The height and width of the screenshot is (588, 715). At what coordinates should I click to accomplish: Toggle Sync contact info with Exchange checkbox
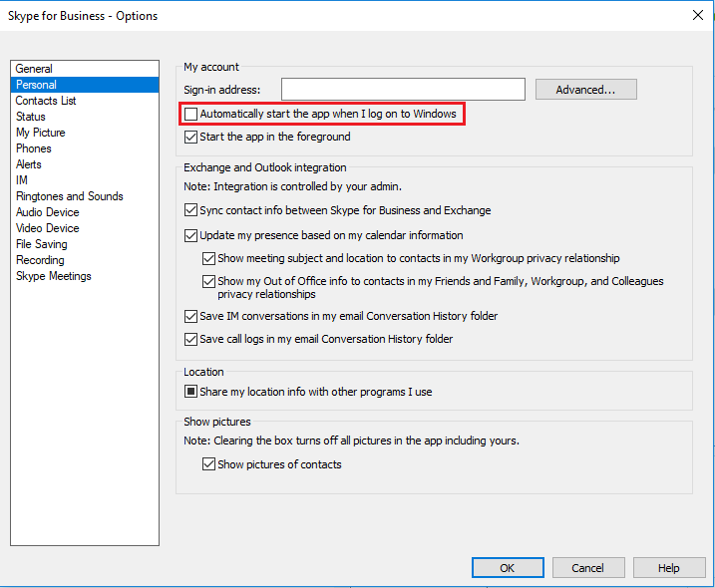pyautogui.click(x=191, y=210)
